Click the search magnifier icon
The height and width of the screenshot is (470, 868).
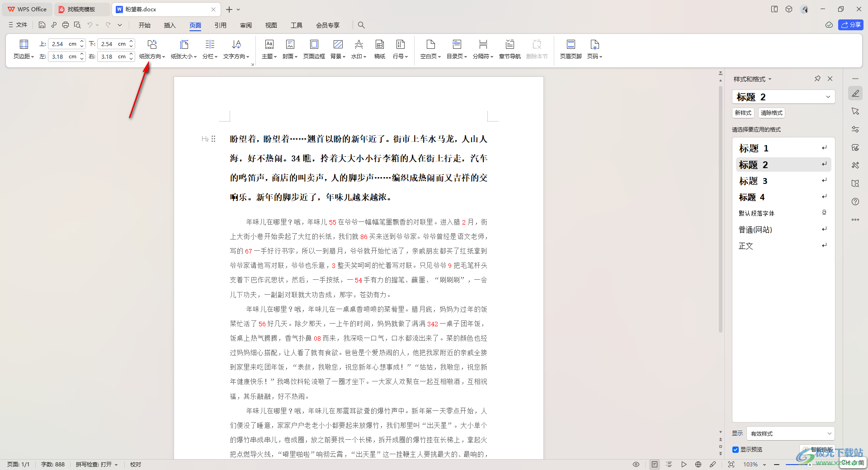361,25
